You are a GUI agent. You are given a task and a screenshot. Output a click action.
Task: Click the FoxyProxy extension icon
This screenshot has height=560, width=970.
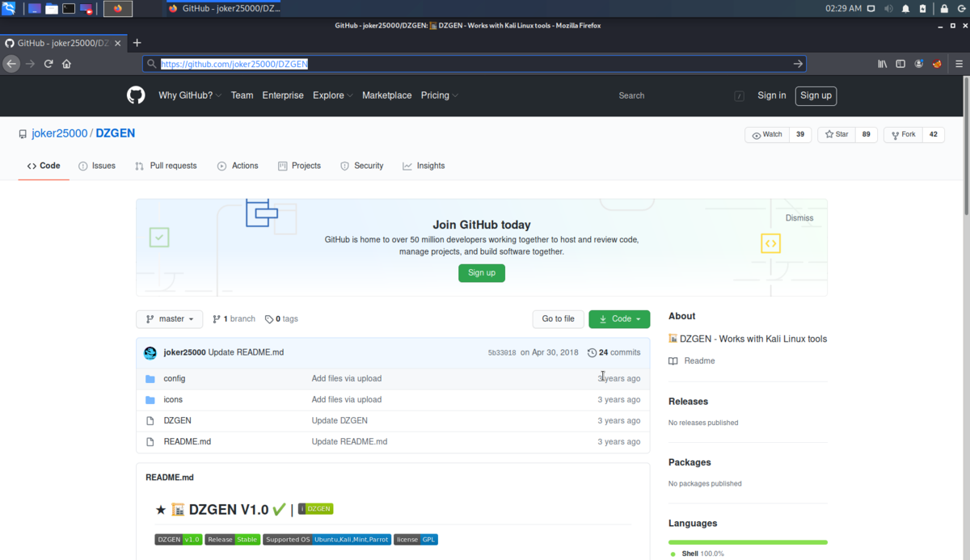click(938, 64)
